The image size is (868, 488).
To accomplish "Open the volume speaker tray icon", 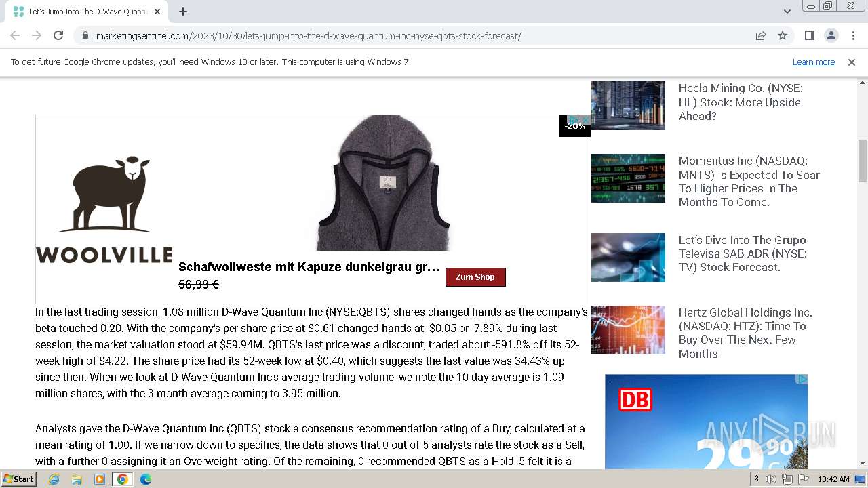I will point(771,479).
